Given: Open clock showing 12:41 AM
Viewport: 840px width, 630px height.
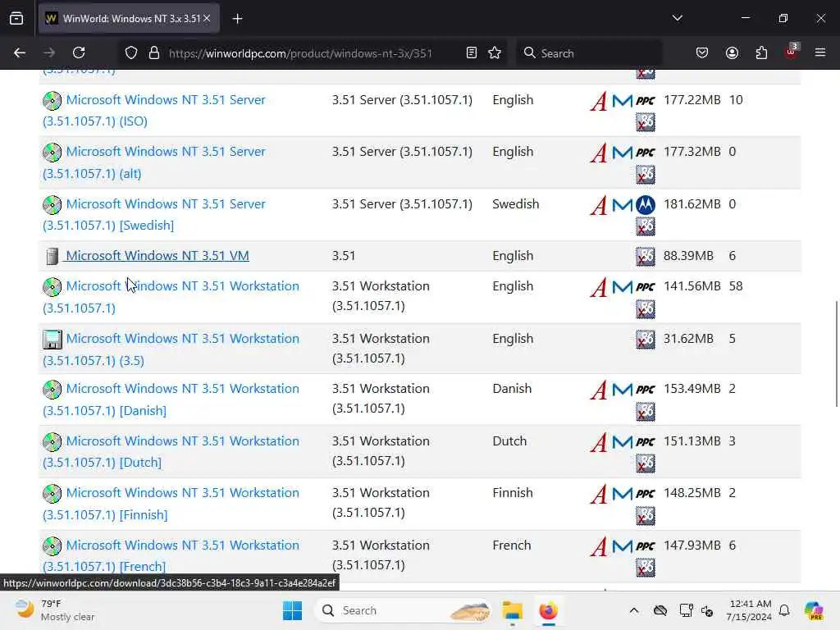Looking at the screenshot, I should click(x=749, y=610).
